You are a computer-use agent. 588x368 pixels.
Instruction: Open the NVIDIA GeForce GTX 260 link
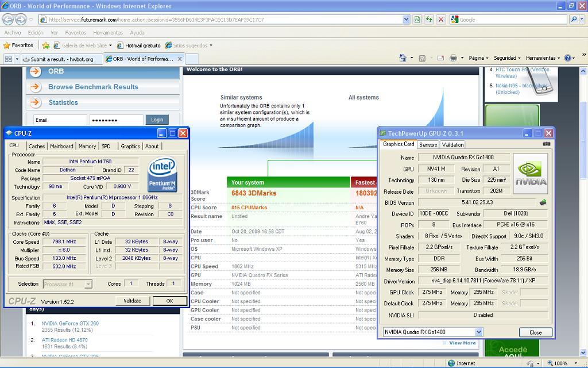tap(70, 323)
